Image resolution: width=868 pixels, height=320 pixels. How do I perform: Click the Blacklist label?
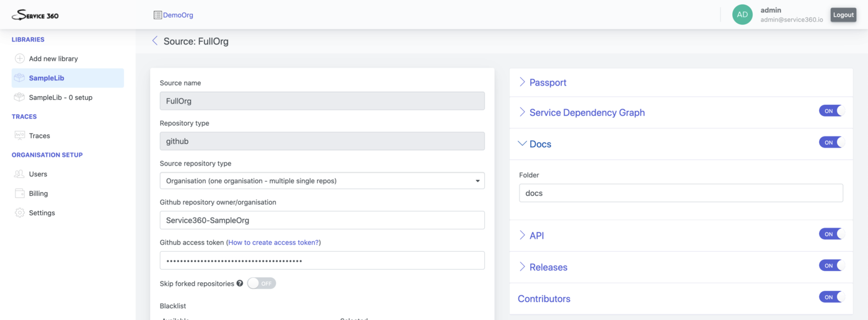click(173, 306)
